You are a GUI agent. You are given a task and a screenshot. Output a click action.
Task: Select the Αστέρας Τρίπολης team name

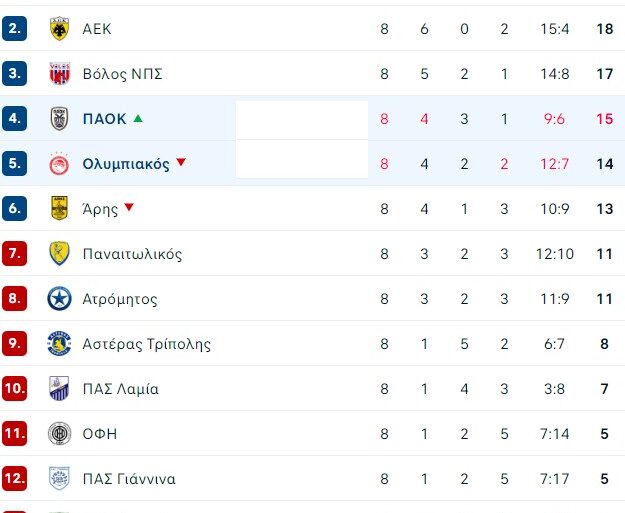tap(146, 344)
